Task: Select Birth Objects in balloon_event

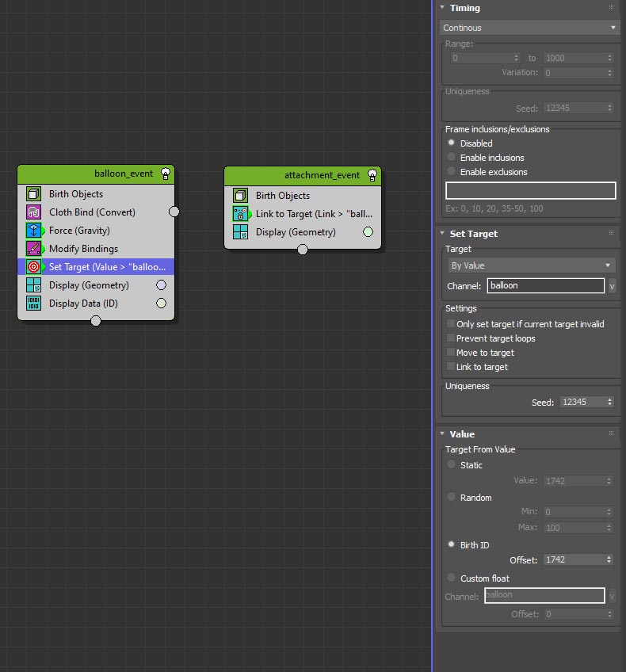Action: (x=76, y=194)
